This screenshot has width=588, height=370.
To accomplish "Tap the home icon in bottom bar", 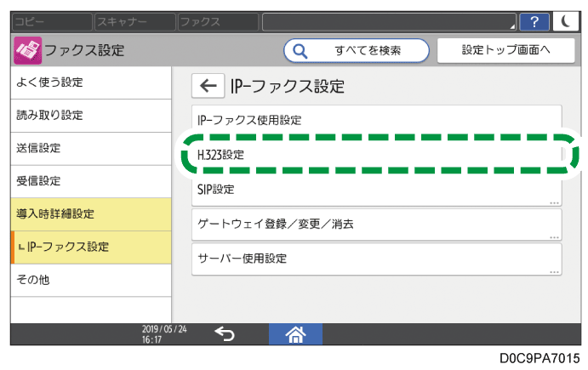I will pos(295,334).
